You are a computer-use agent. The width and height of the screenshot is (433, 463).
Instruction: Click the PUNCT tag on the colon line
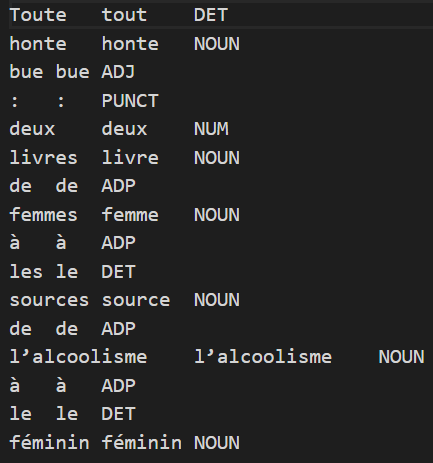(x=130, y=101)
